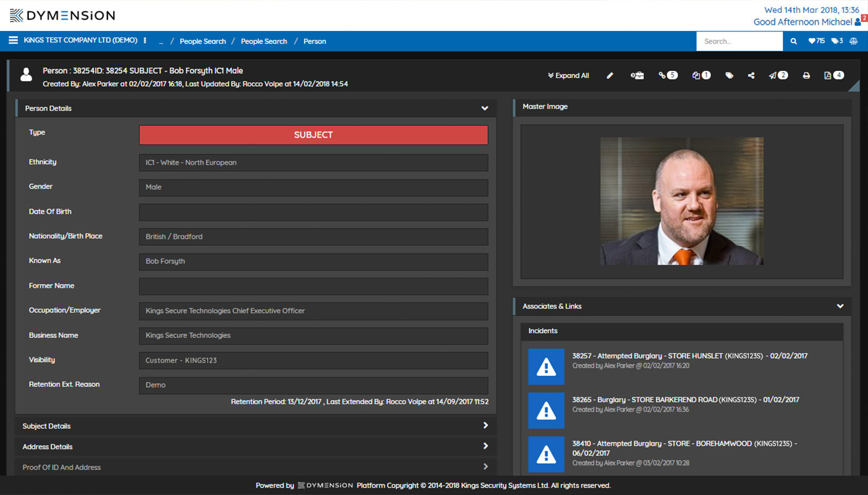Click the Person breadcrumb

(x=315, y=41)
